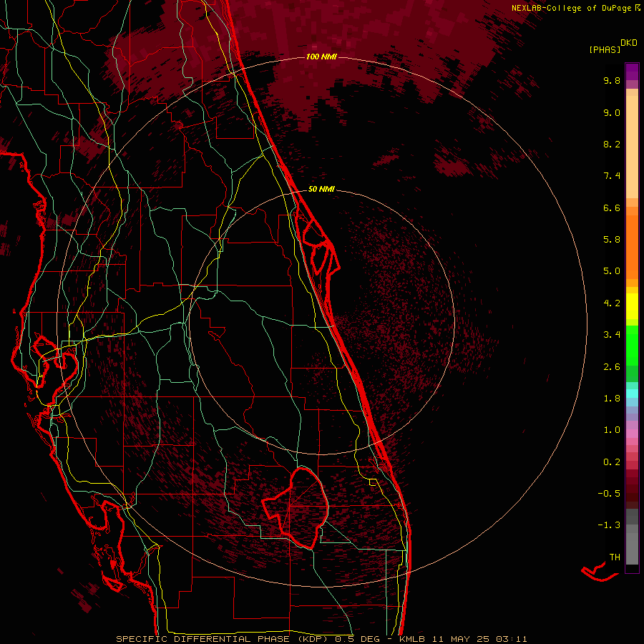Image resolution: width=644 pixels, height=644 pixels.
Task: Click the 0.2 value on the color scale
Action: click(612, 462)
